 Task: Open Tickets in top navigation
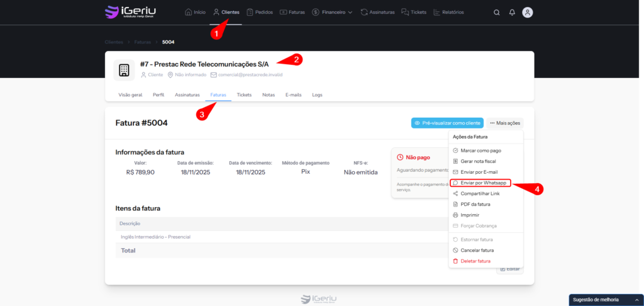pyautogui.click(x=413, y=12)
